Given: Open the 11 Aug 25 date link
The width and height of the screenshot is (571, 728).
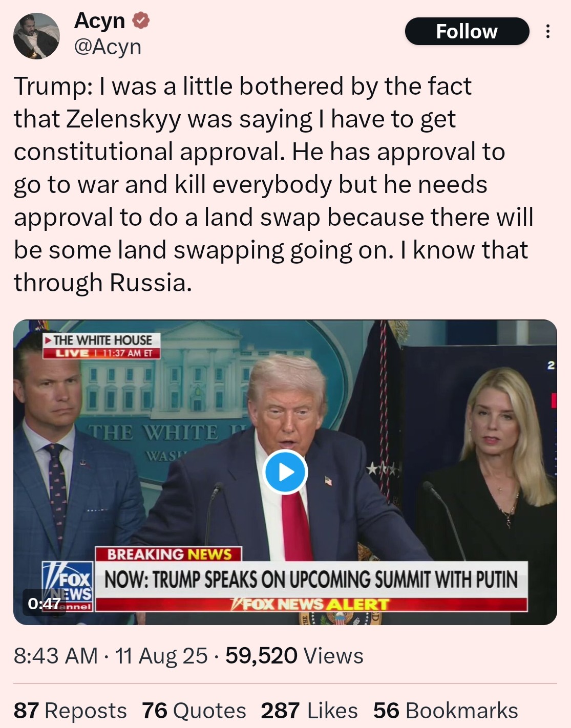Looking at the screenshot, I should tap(161, 656).
